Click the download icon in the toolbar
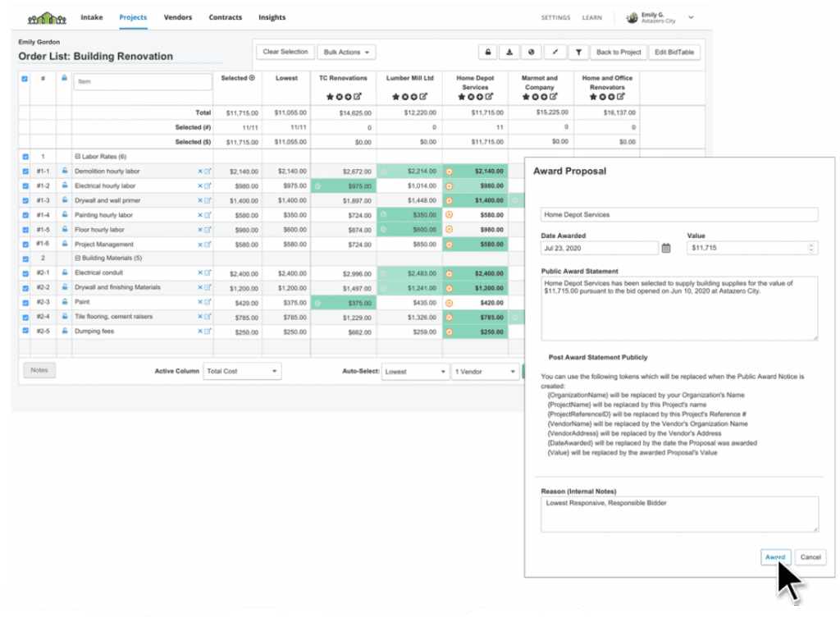Image resolution: width=840 pixels, height=618 pixels. click(510, 52)
